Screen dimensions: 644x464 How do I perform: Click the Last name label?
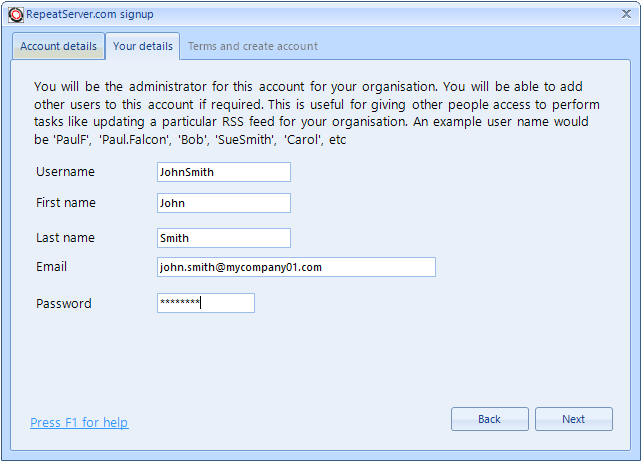pyautogui.click(x=65, y=238)
